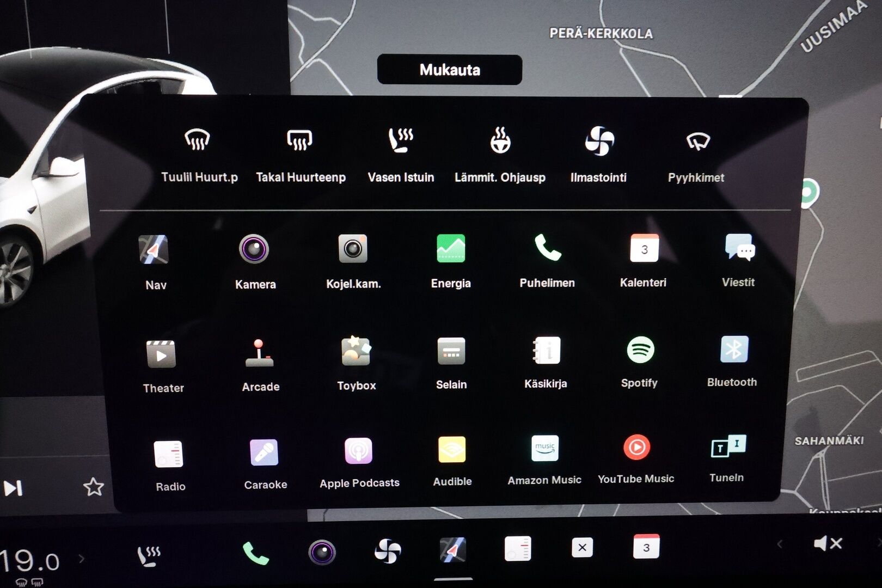Open Apple Podcasts

tap(358, 451)
